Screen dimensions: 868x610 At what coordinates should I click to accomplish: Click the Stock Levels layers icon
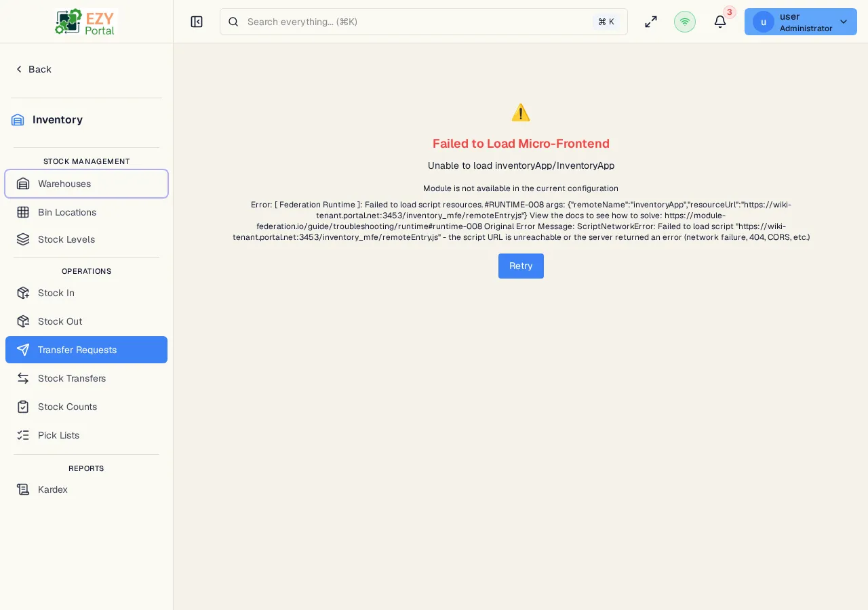[23, 239]
